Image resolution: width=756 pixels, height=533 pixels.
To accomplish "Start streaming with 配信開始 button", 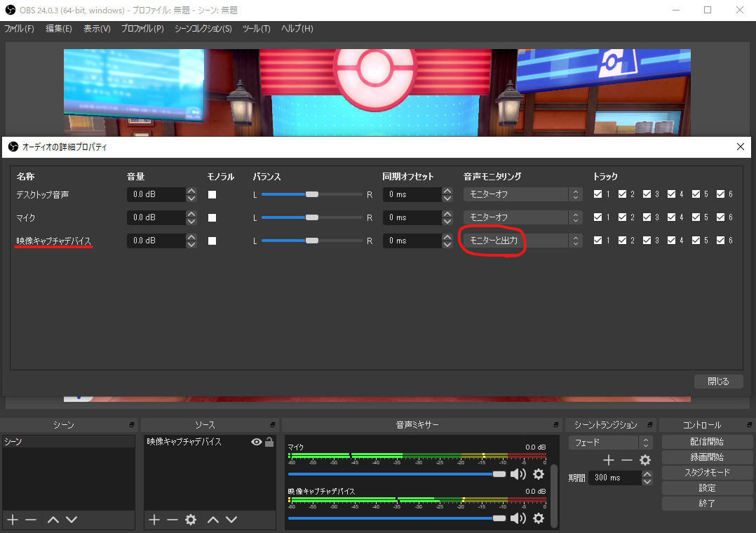I will point(707,442).
